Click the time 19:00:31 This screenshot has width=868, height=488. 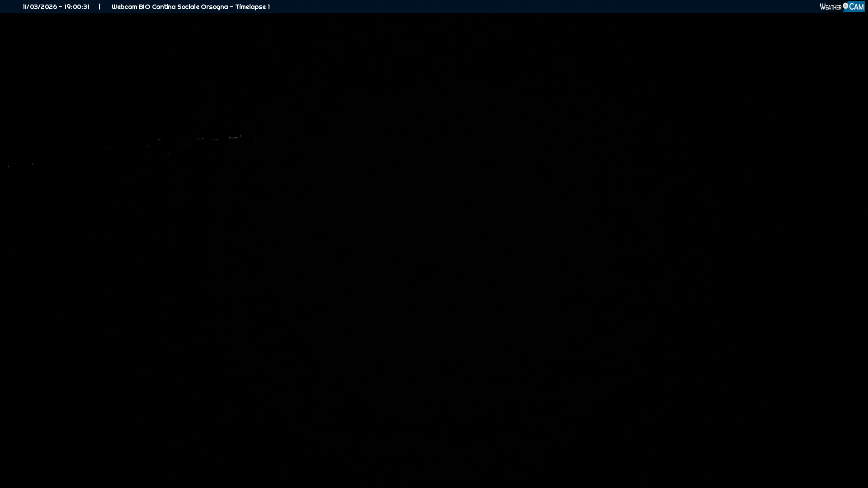tap(77, 7)
